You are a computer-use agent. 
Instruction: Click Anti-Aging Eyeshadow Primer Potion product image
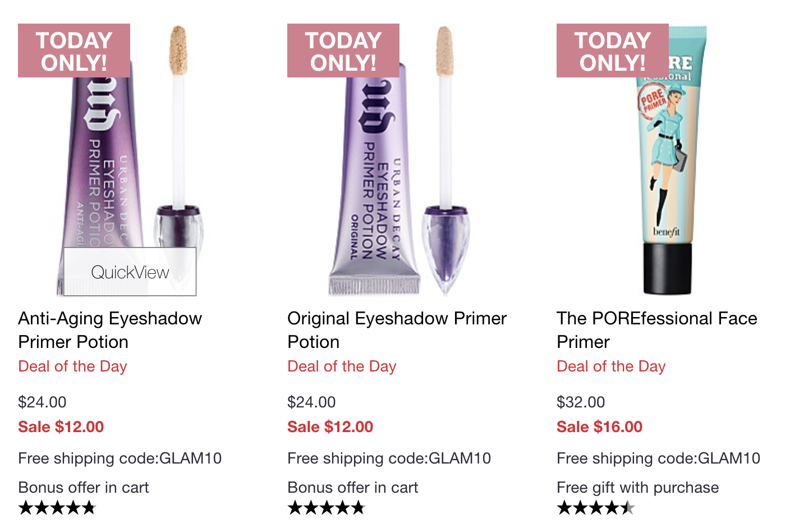(130, 160)
